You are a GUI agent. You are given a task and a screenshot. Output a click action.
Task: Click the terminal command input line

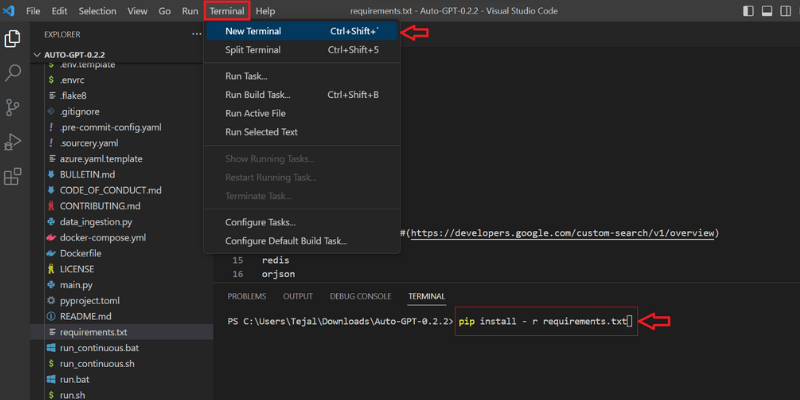point(546,321)
